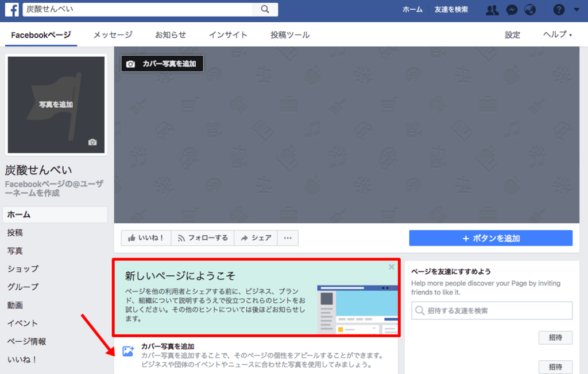Click ホーム in top bar
This screenshot has height=374, width=588.
click(x=412, y=10)
